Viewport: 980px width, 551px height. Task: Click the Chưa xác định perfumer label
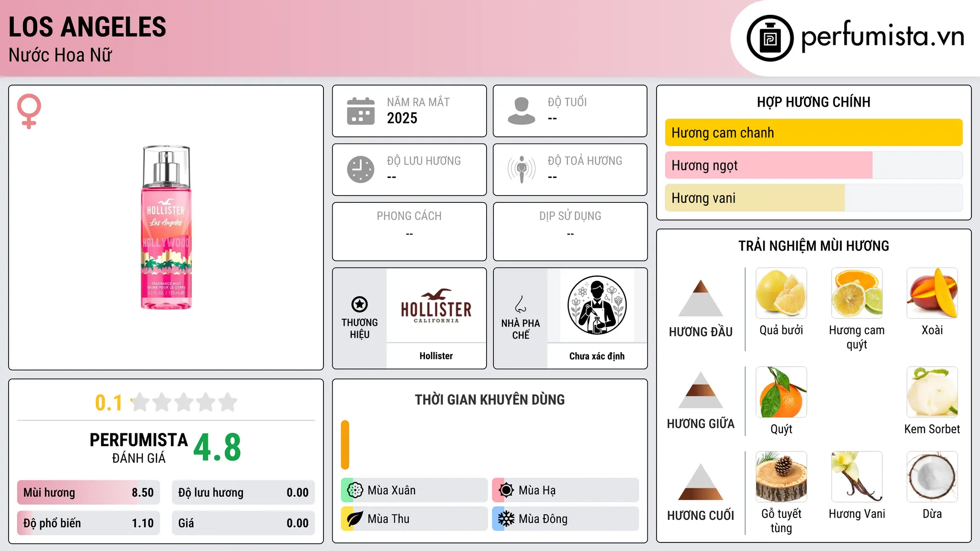597,356
